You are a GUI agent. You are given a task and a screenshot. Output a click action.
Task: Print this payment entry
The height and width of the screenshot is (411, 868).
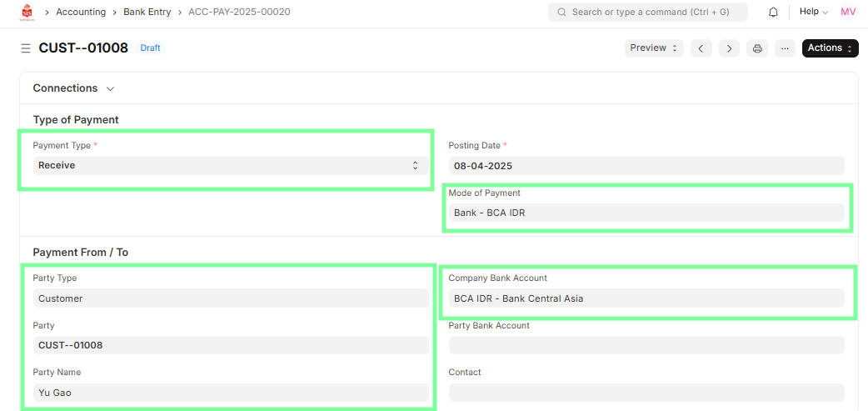757,48
